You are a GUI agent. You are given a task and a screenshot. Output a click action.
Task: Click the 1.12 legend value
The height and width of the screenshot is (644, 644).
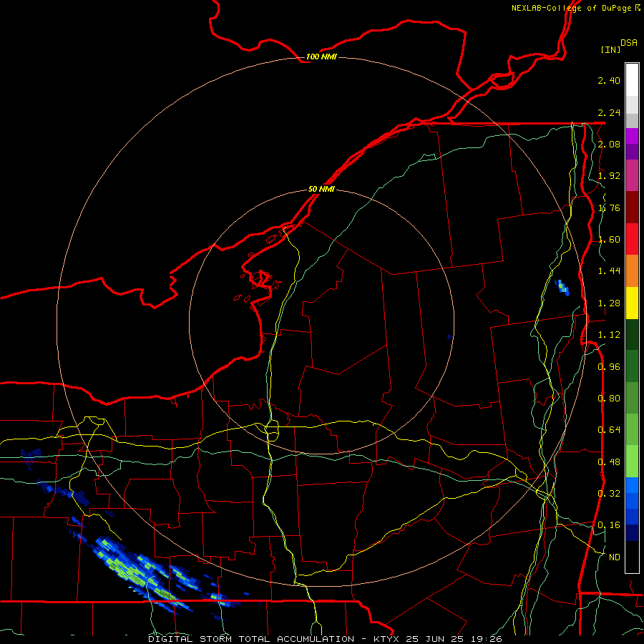pyautogui.click(x=609, y=335)
